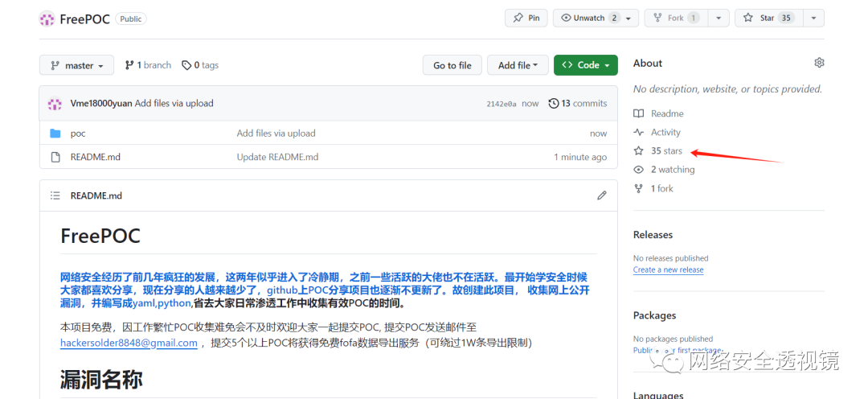Open the Update README.md commit message
Image resolution: width=868 pixels, height=399 pixels.
click(x=277, y=157)
